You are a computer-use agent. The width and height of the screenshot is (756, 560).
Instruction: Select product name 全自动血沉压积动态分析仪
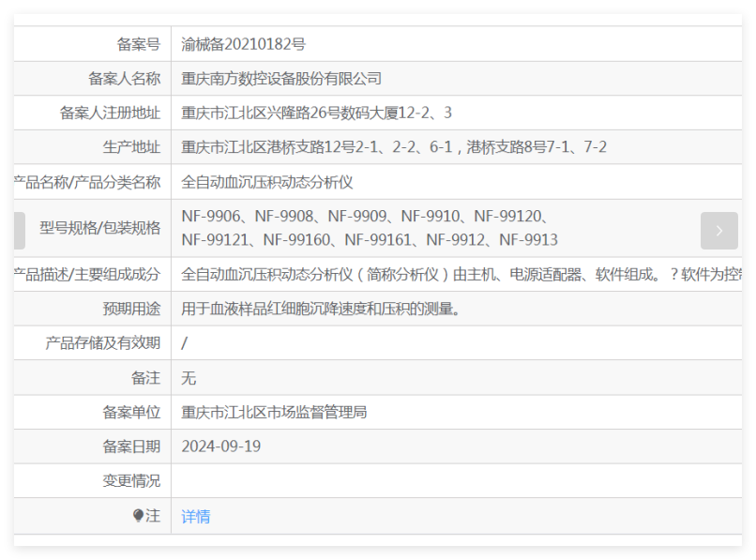click(267, 182)
